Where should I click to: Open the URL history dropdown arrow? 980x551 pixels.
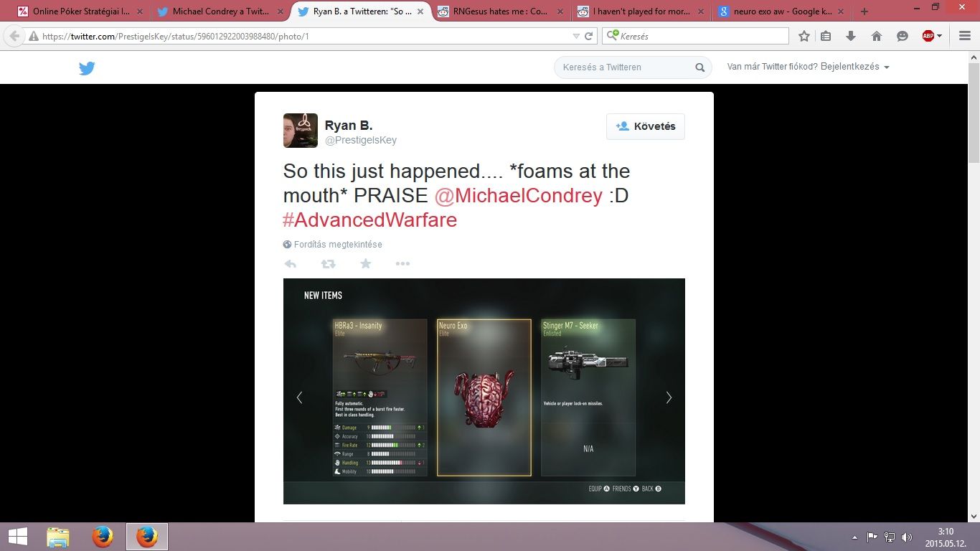[576, 36]
